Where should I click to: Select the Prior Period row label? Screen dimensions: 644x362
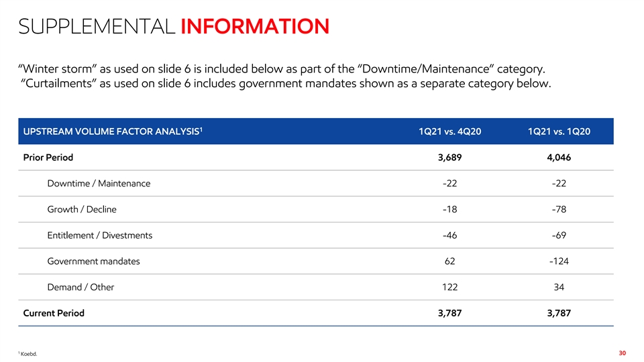click(48, 158)
